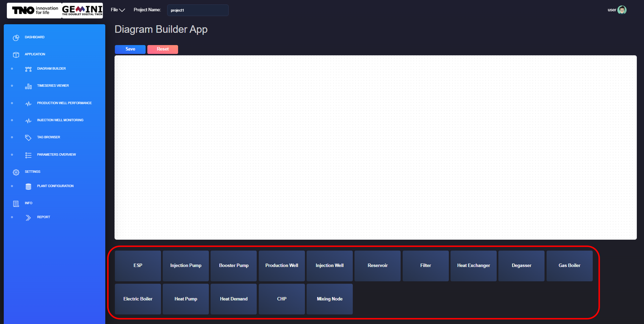Open Diagram Builder via its node icon
This screenshot has width=644, height=324.
(x=28, y=69)
